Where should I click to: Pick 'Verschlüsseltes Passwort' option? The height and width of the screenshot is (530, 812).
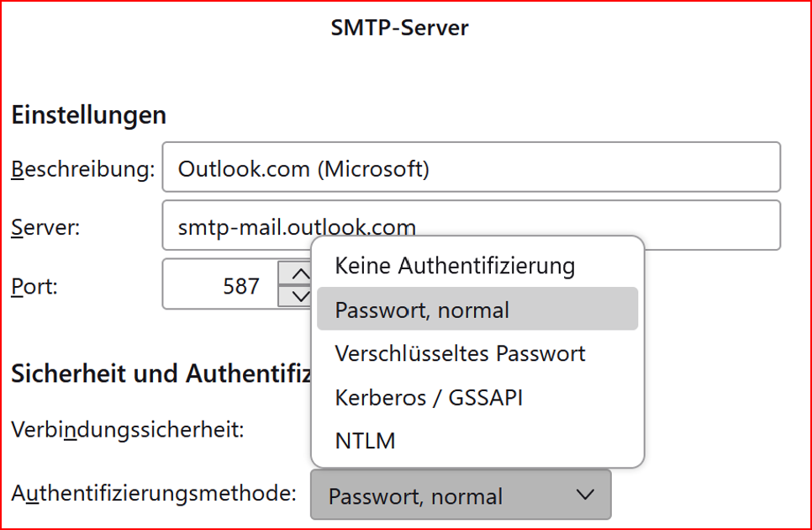coord(460,353)
